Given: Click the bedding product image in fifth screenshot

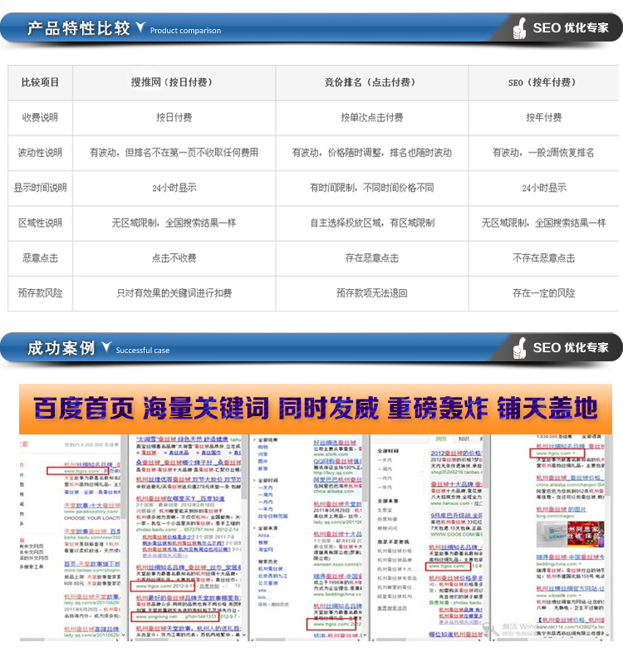Looking at the screenshot, I should pos(571,533).
